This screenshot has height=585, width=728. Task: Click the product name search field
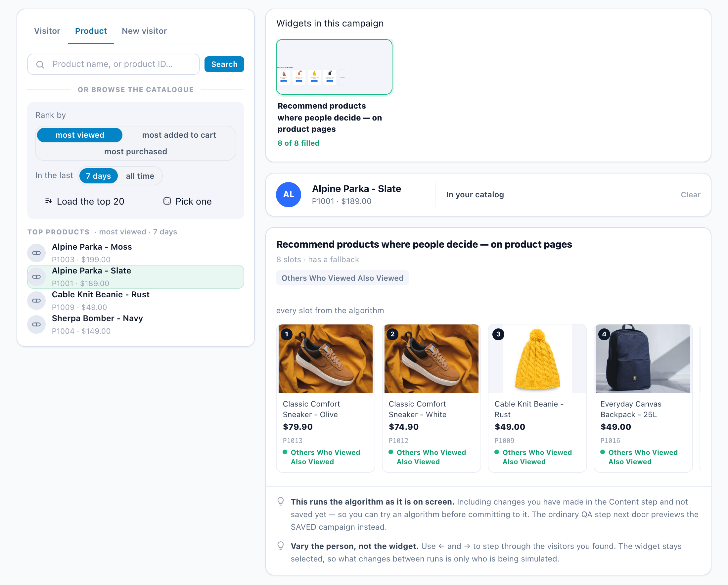[x=114, y=64]
